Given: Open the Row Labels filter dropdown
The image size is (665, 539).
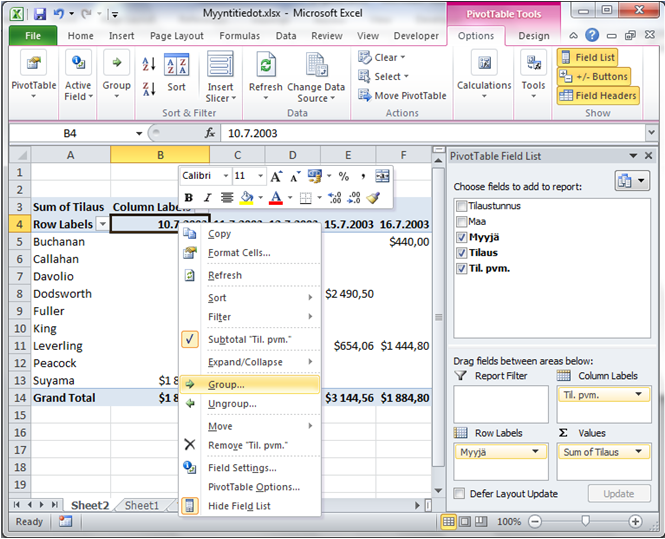Looking at the screenshot, I should coord(100,224).
